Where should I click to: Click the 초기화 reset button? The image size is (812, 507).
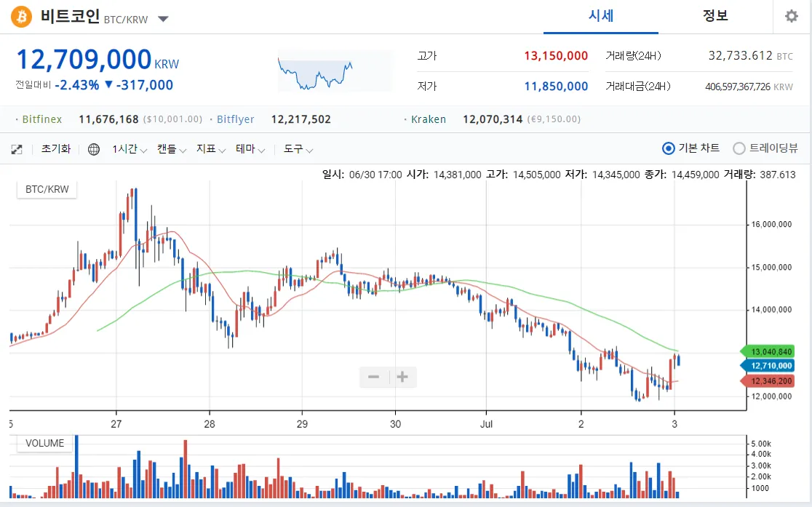coord(56,149)
